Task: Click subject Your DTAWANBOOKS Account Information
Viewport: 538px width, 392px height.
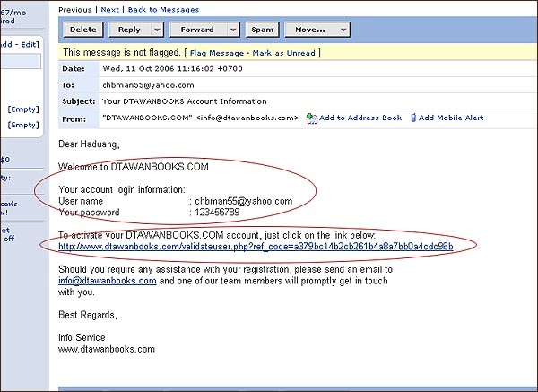Action: click(184, 101)
